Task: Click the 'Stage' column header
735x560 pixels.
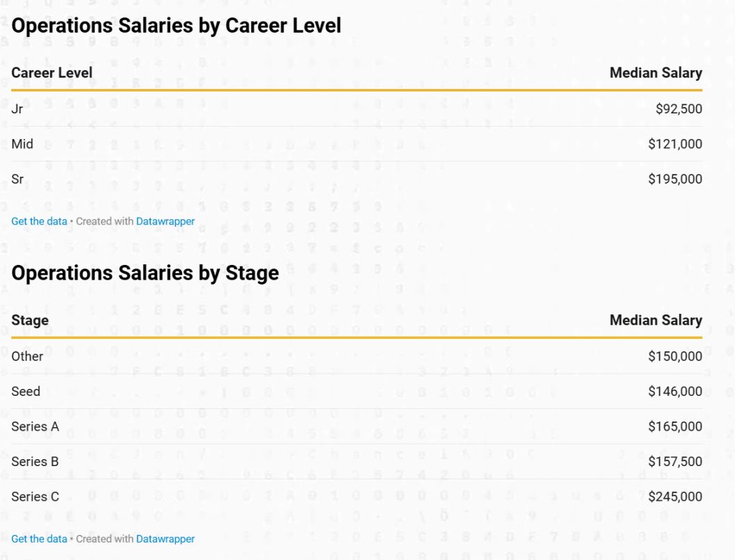Action: click(x=30, y=320)
